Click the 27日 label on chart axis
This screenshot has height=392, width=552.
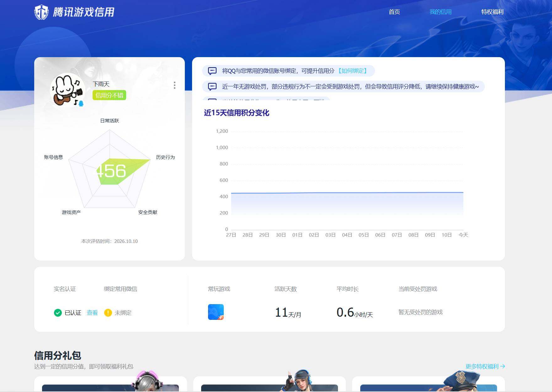click(231, 235)
